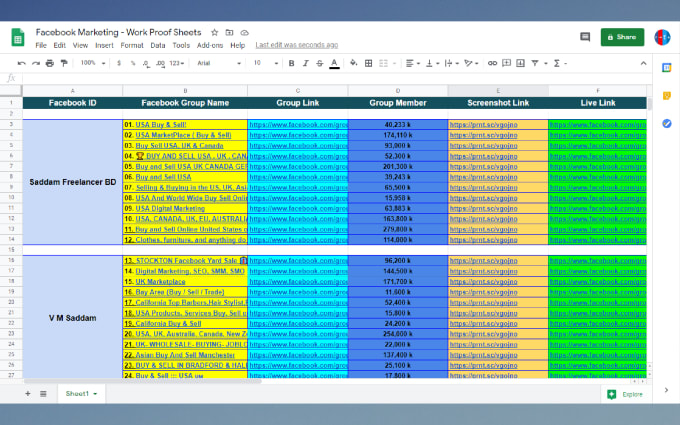Add a new sheet with plus
680x425 pixels.
pyautogui.click(x=28, y=394)
